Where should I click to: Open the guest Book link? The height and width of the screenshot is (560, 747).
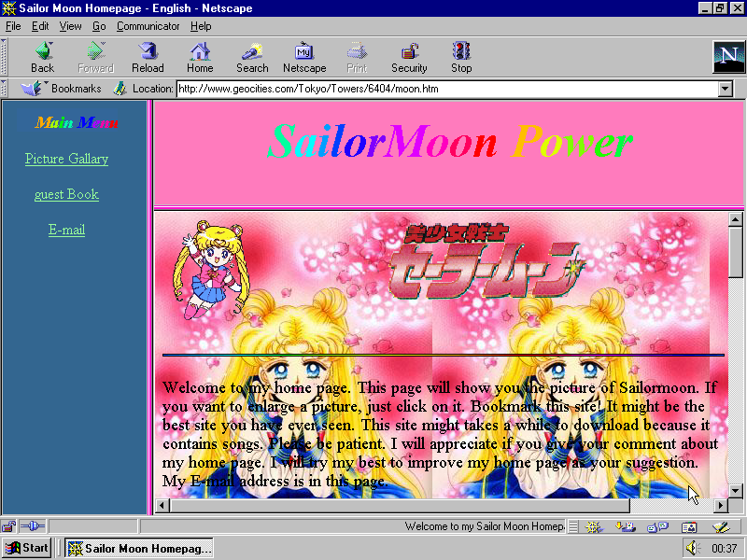point(66,194)
